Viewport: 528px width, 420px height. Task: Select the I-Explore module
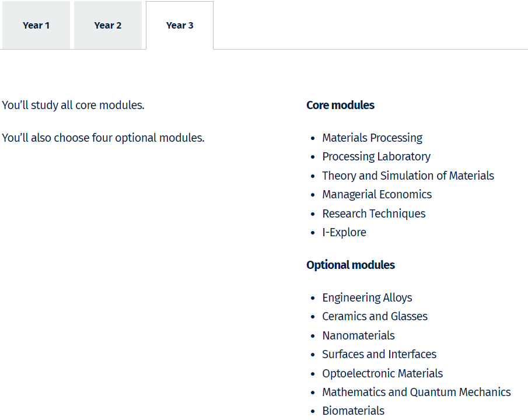pyautogui.click(x=344, y=232)
